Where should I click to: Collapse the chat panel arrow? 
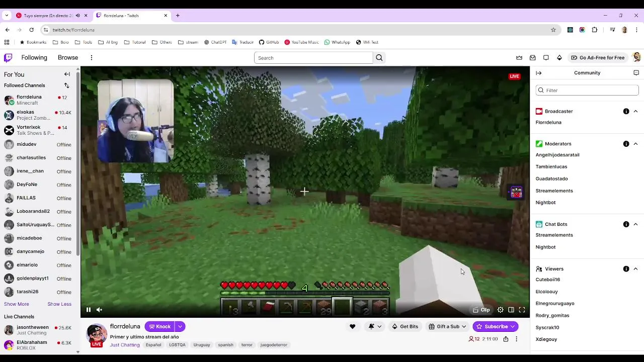538,73
